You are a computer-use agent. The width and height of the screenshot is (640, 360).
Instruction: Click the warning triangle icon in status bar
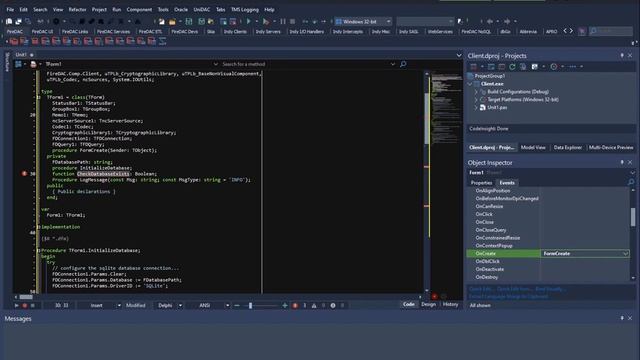pos(314,305)
